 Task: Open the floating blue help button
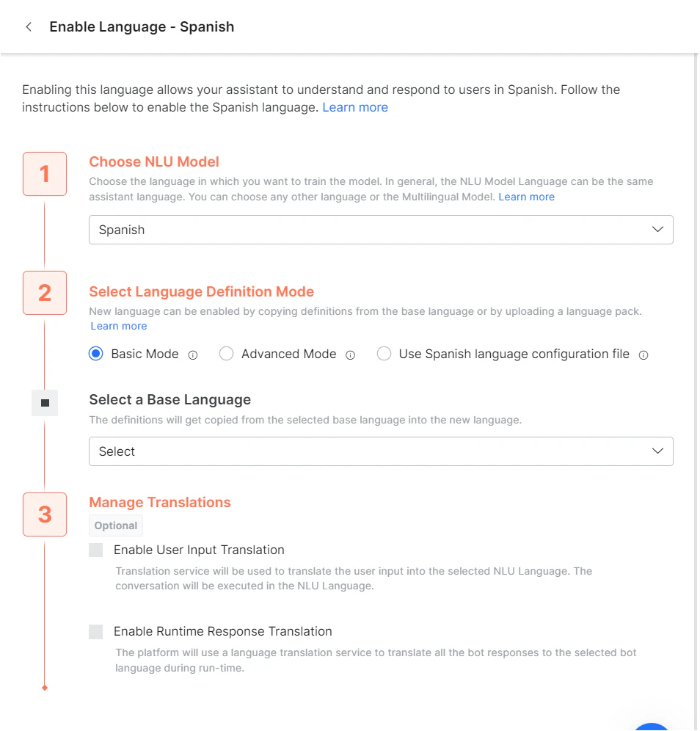(x=652, y=727)
